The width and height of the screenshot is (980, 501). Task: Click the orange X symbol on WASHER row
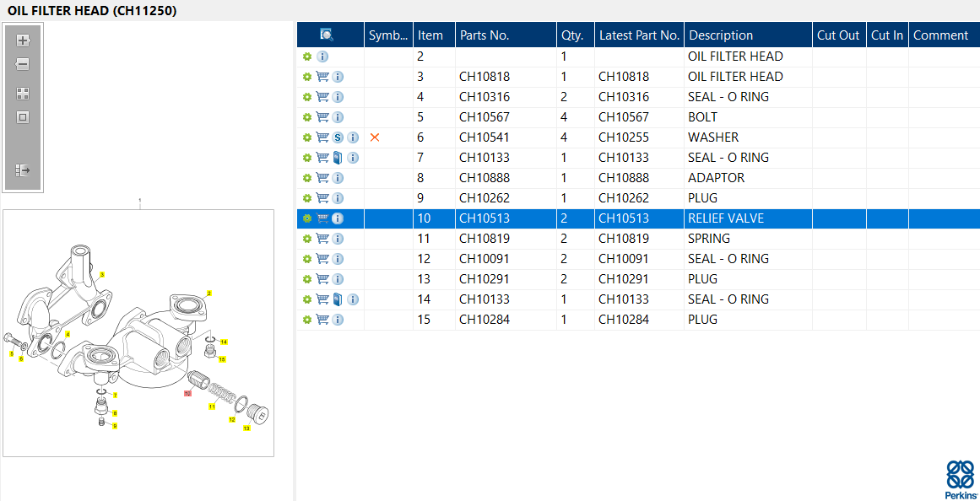(x=375, y=137)
